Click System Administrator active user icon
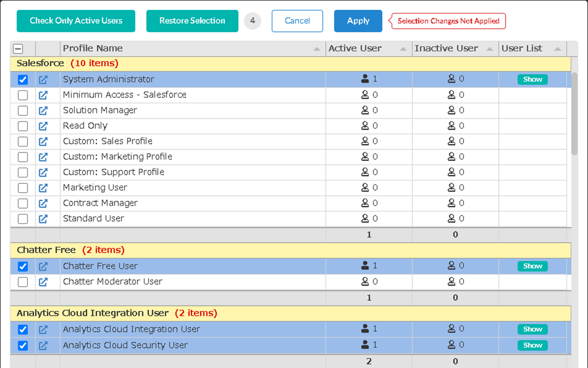 click(x=365, y=79)
